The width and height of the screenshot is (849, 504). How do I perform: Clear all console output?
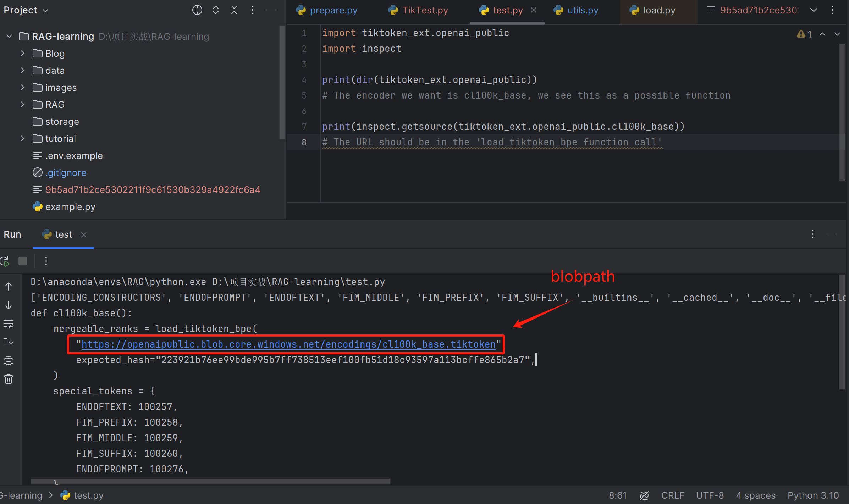pos(9,379)
